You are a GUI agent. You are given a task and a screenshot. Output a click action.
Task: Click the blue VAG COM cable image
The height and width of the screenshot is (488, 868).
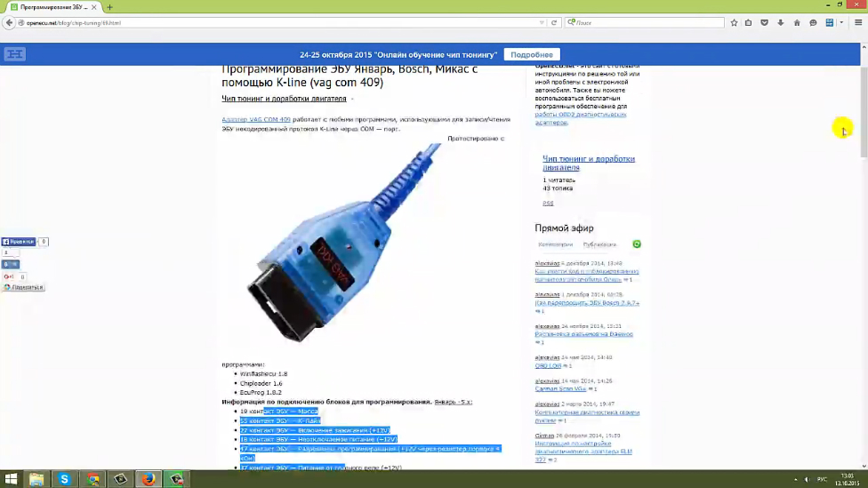click(343, 244)
